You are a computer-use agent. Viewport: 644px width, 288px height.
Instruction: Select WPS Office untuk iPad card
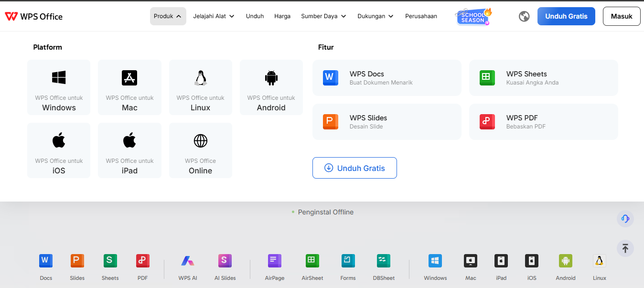coord(129,150)
